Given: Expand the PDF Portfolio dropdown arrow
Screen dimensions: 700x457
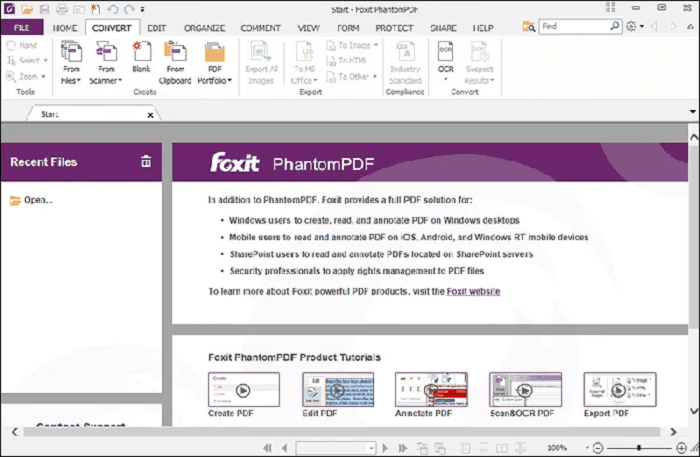Looking at the screenshot, I should click(229, 81).
